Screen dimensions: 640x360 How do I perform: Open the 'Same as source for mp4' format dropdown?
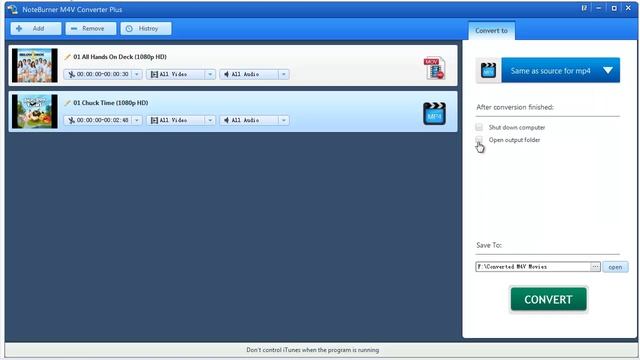click(x=560, y=71)
